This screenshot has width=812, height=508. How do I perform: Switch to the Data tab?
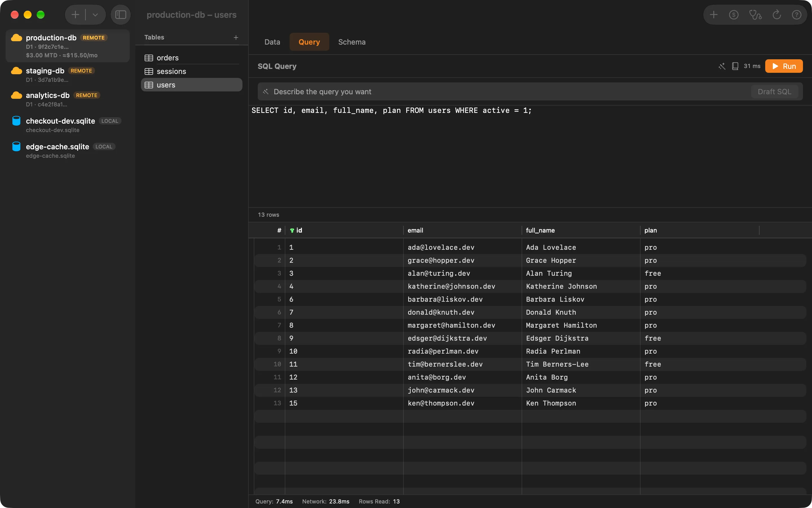tap(272, 42)
